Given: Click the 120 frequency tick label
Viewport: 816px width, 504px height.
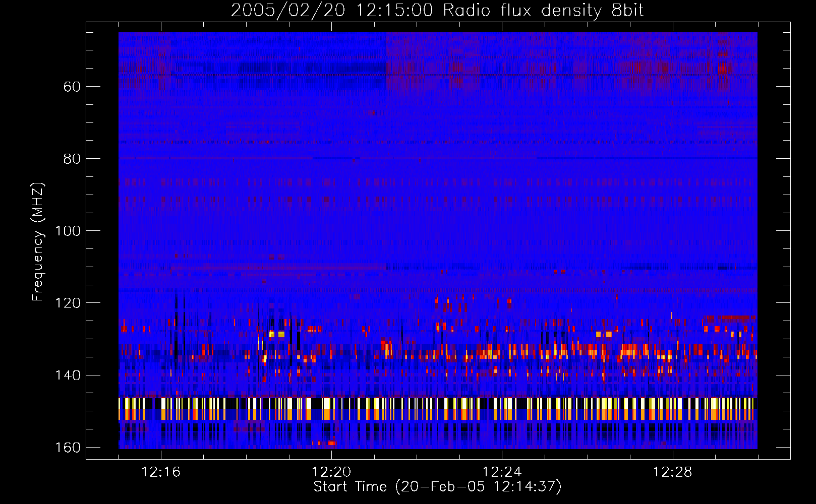Looking at the screenshot, I should (x=67, y=303).
